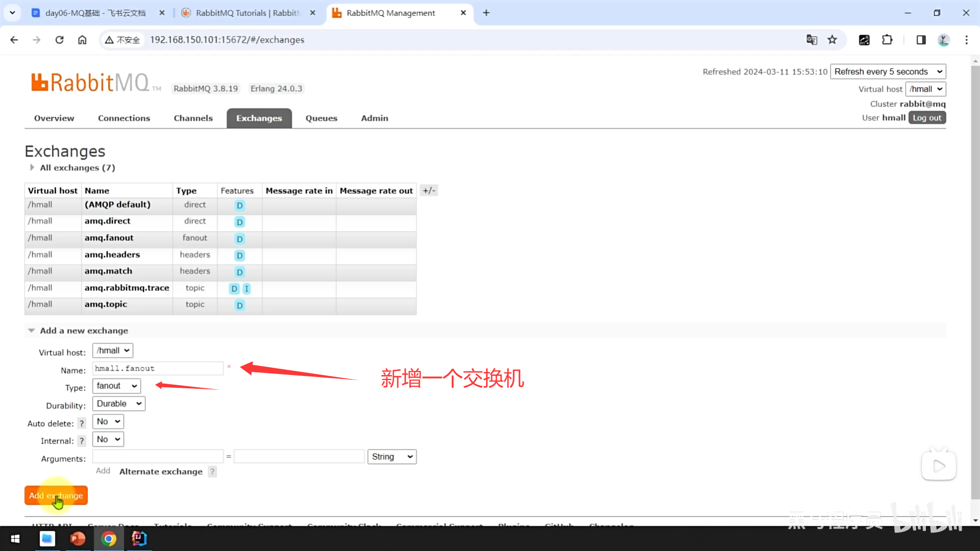Open the browser Extensions puzzle icon
980x551 pixels.
coord(887,40)
